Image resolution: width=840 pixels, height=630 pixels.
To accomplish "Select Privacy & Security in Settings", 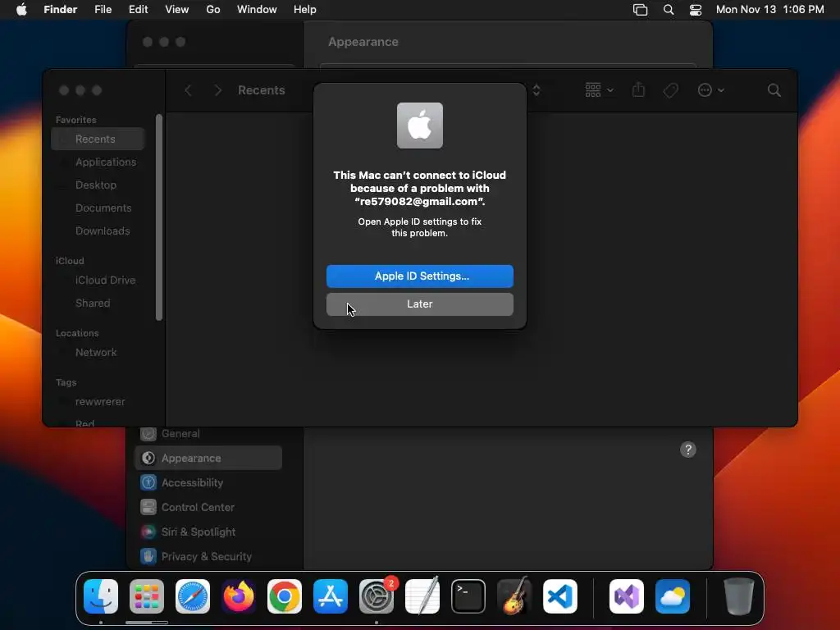I will (x=208, y=557).
